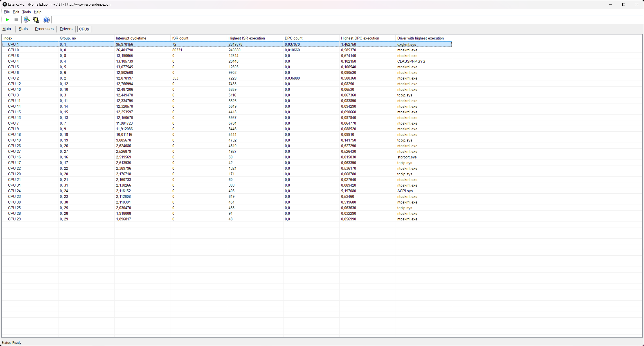644x346 pixels.
Task: Start the latency monitor with green play
Action: (x=7, y=20)
